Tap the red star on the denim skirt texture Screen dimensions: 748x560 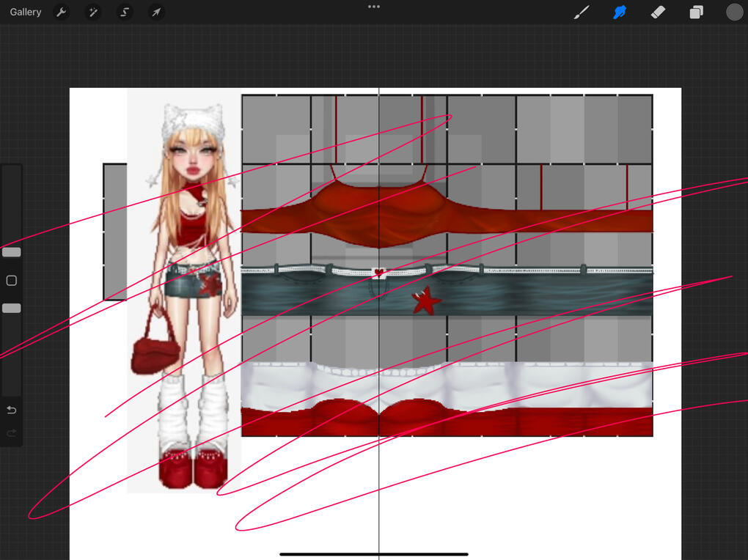425,301
